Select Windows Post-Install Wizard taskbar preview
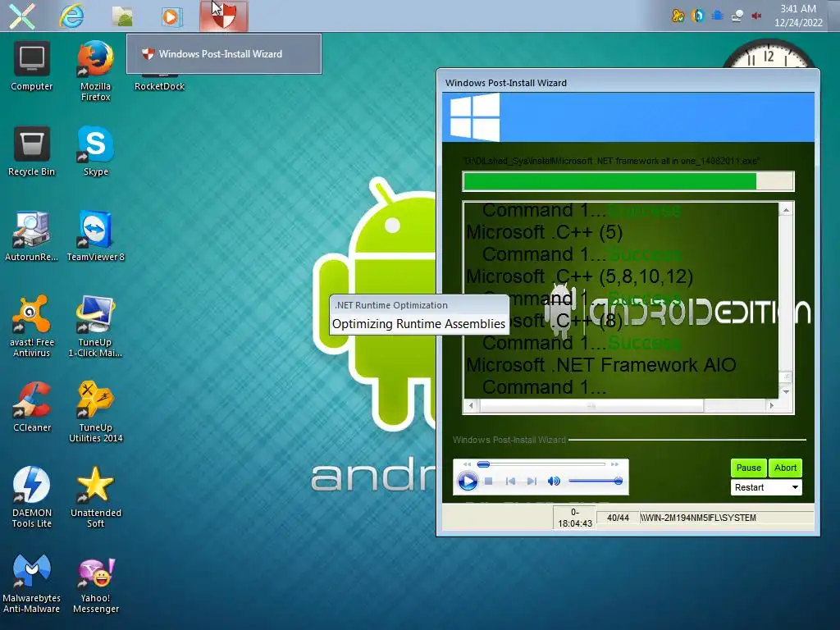Screen dimensions: 840x630 click(x=224, y=54)
